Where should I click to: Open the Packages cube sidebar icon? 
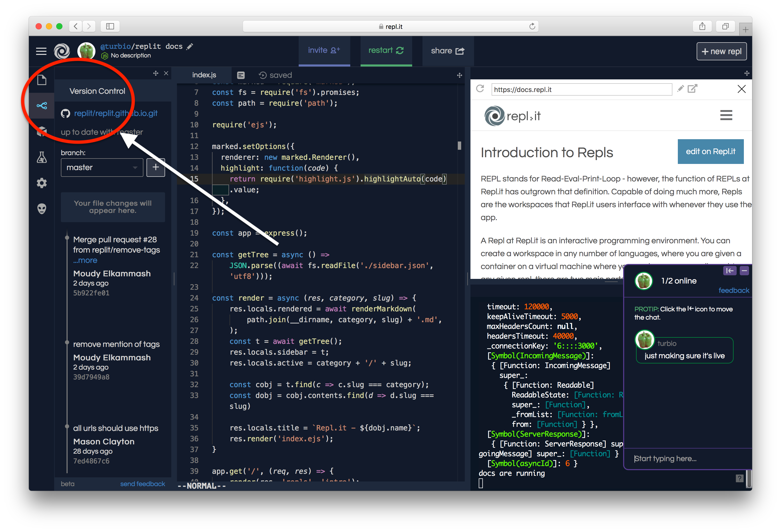point(42,131)
